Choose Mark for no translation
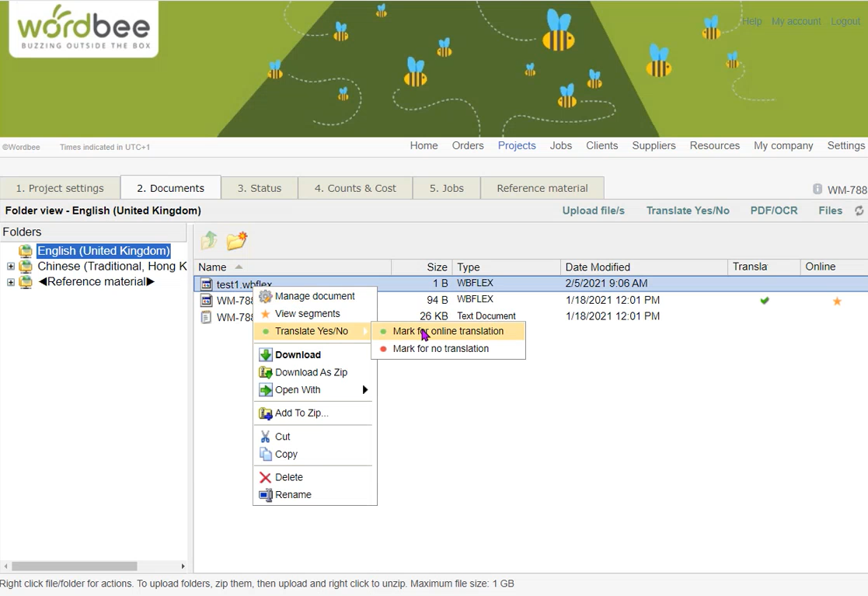This screenshot has width=868, height=596. (x=441, y=349)
